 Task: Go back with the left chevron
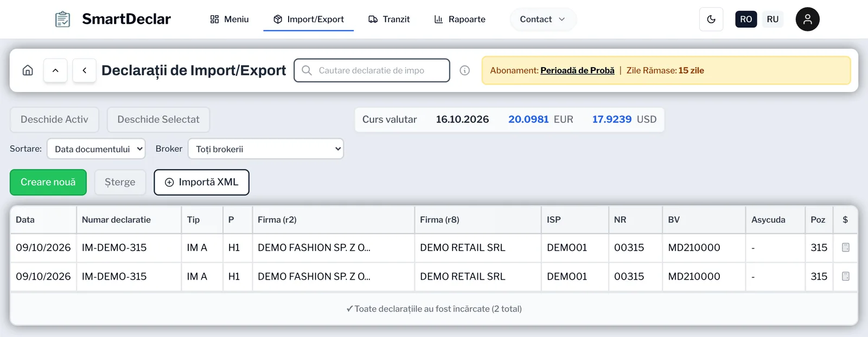(85, 70)
